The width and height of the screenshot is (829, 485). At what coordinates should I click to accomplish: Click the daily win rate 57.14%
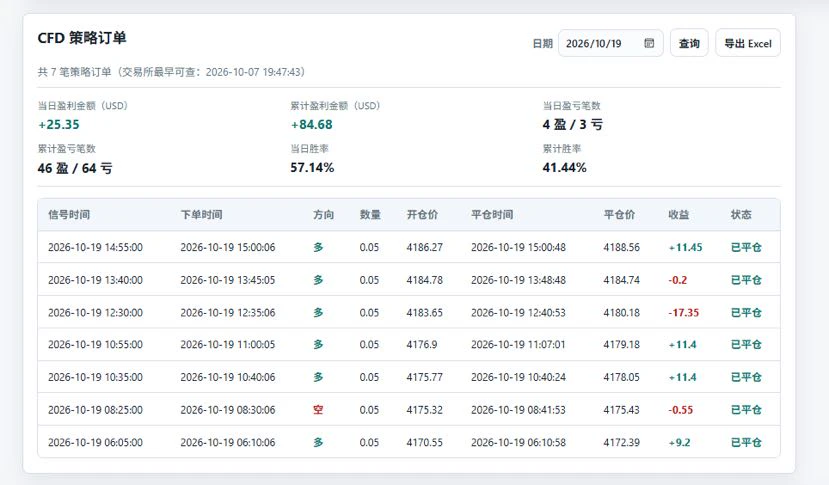(x=312, y=168)
